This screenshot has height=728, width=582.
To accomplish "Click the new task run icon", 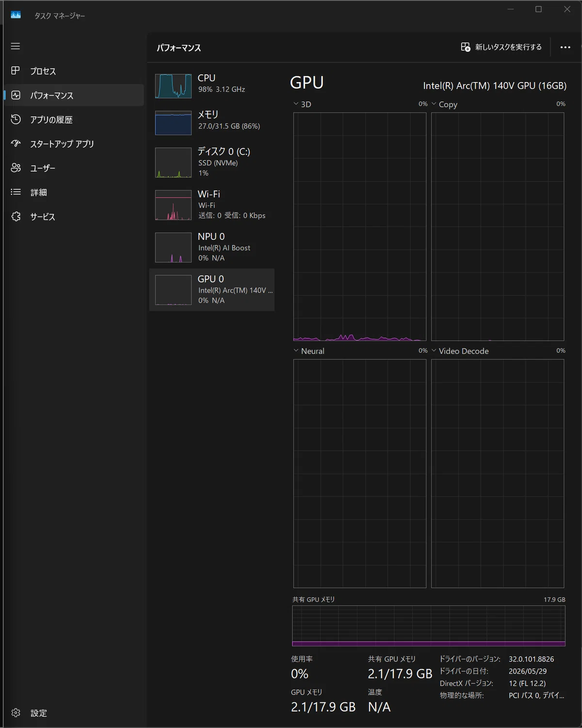I will pos(466,47).
